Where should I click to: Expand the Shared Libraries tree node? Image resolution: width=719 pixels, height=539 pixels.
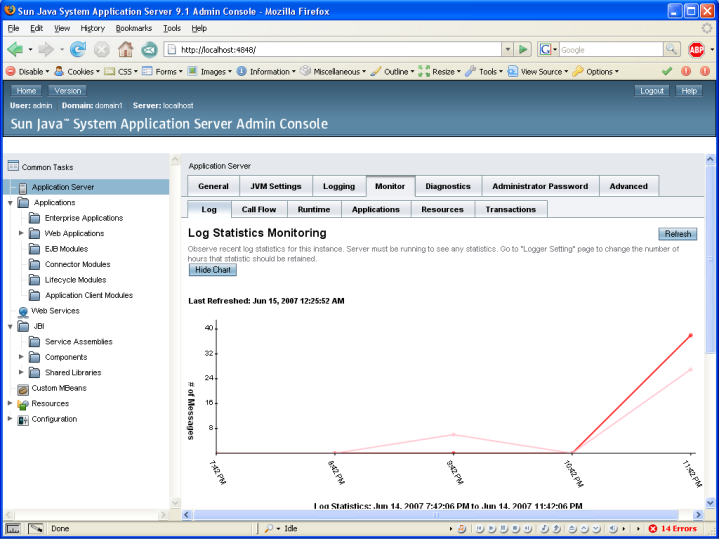click(21, 372)
